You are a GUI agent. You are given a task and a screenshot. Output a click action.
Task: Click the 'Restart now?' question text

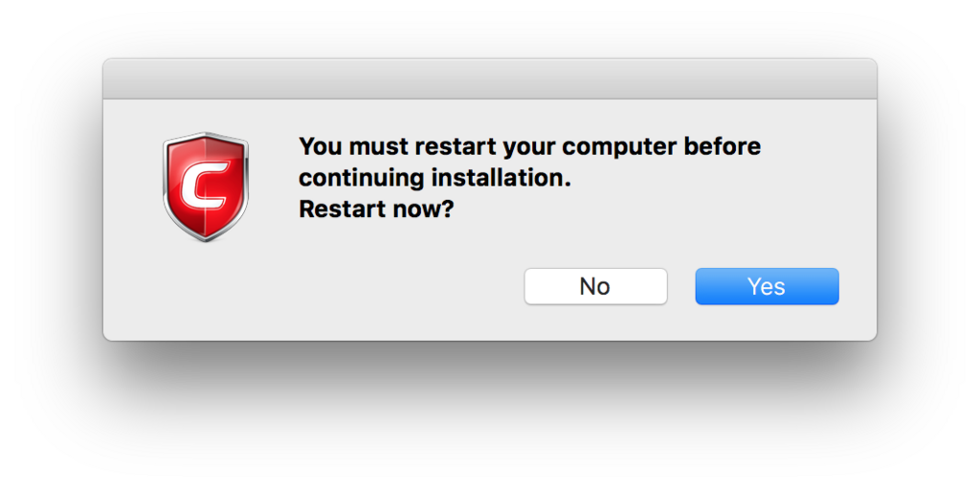pos(375,210)
